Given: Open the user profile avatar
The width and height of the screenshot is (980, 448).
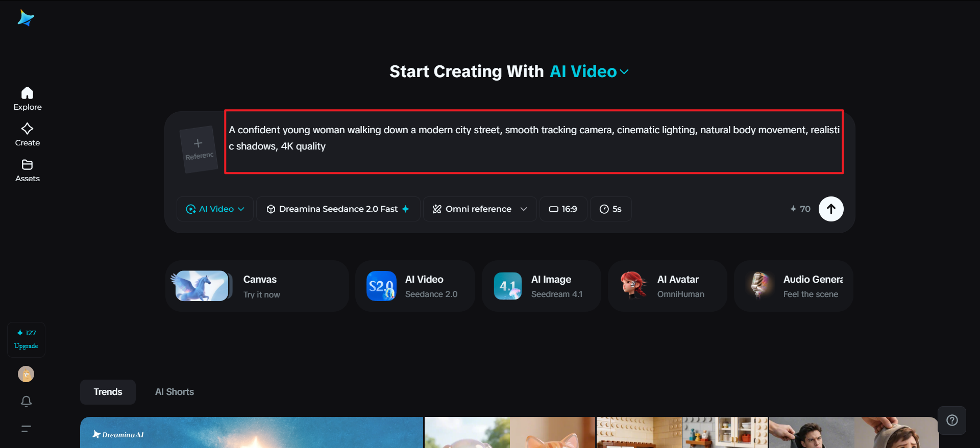Looking at the screenshot, I should coord(26,374).
